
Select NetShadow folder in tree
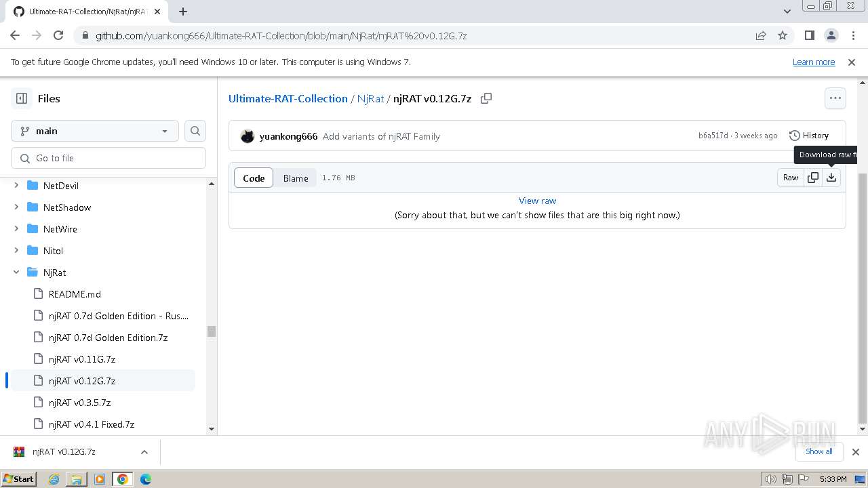pyautogui.click(x=67, y=207)
